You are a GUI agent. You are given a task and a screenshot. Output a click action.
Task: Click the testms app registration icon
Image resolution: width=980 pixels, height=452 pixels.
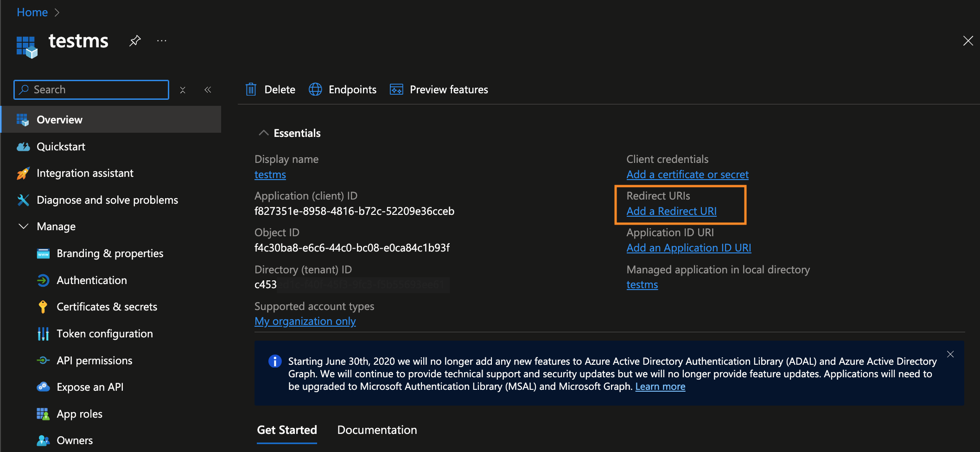tap(27, 47)
